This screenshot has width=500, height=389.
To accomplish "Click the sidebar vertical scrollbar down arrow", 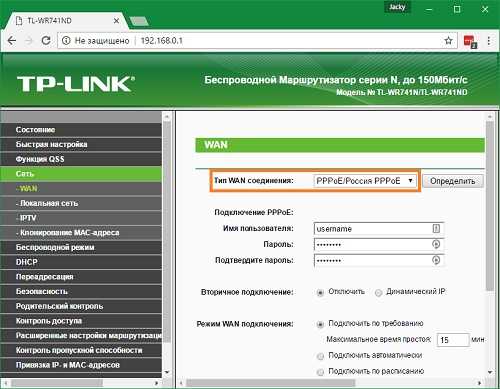I will point(167,372).
